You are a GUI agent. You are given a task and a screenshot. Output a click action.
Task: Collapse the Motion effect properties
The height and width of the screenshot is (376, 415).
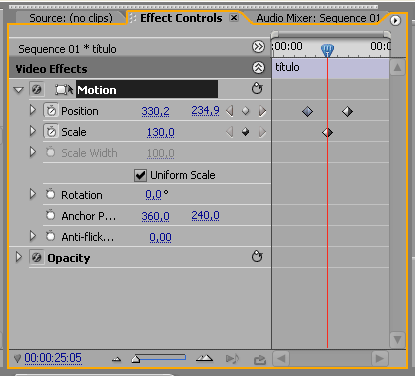point(19,90)
